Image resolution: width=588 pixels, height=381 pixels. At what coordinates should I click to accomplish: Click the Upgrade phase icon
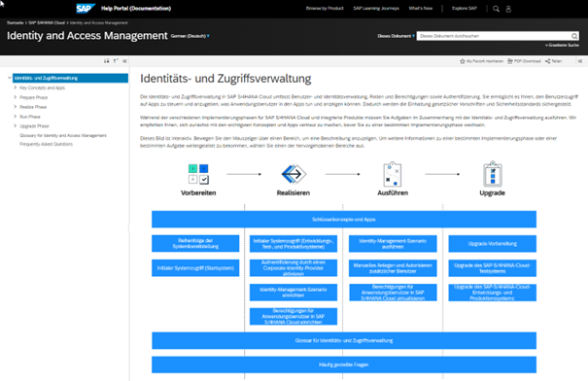coord(493,174)
